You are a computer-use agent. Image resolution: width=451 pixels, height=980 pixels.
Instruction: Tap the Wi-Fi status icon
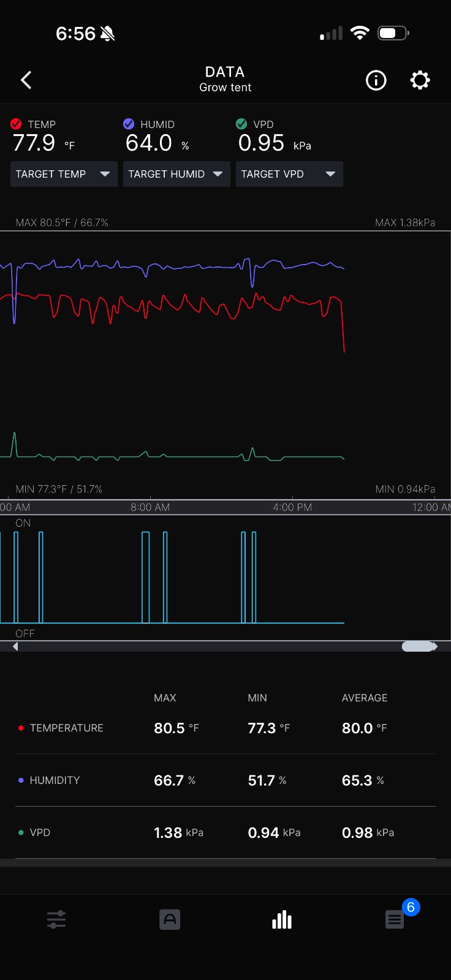pos(360,33)
